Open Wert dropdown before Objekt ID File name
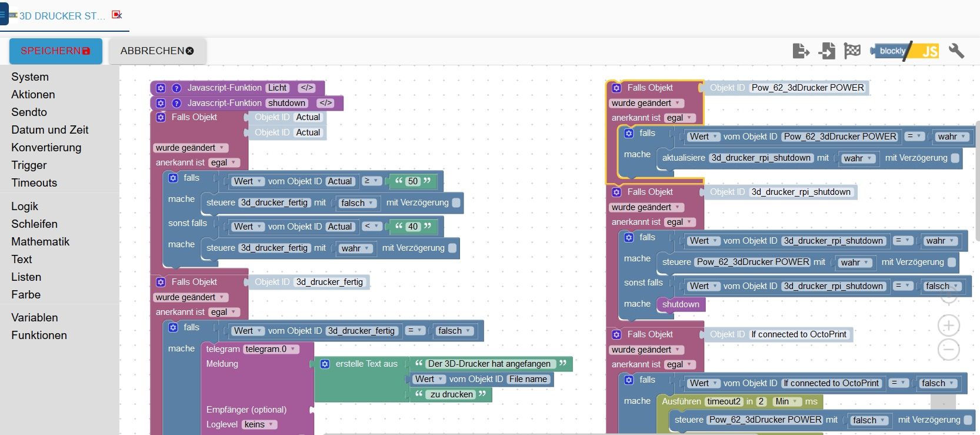Viewport: 980px width, 435px height. [428, 379]
